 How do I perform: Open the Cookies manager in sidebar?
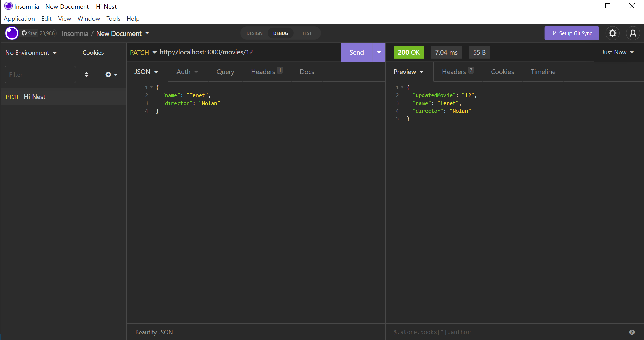pos(93,52)
